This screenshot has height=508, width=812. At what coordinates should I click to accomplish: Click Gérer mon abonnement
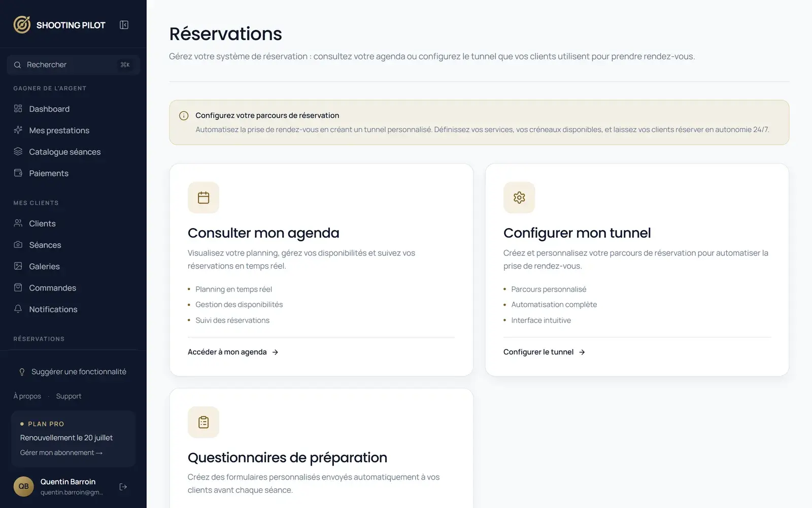point(61,453)
